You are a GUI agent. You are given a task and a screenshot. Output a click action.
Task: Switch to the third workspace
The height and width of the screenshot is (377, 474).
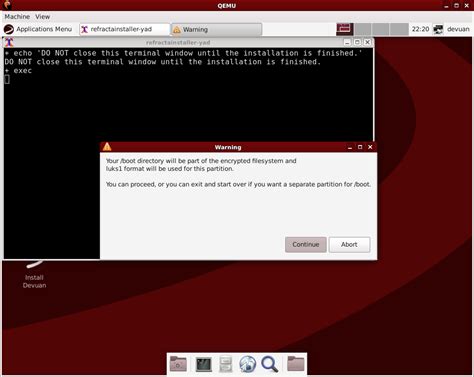coord(381,29)
